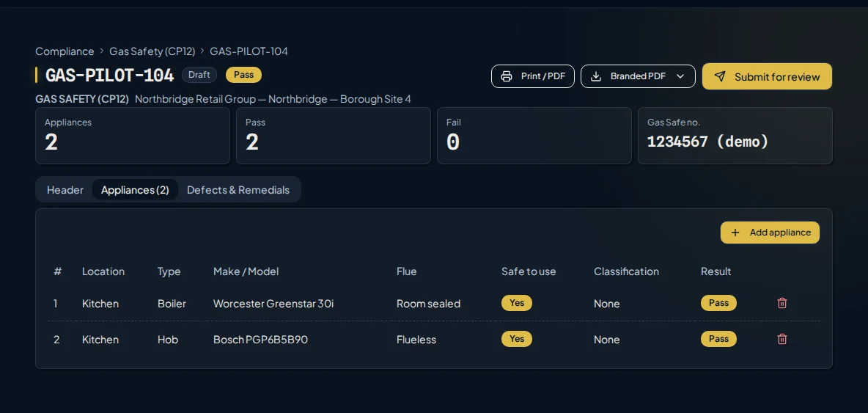The height and width of the screenshot is (413, 868).
Task: Select the Appliances (2) tab
Action: pos(135,190)
